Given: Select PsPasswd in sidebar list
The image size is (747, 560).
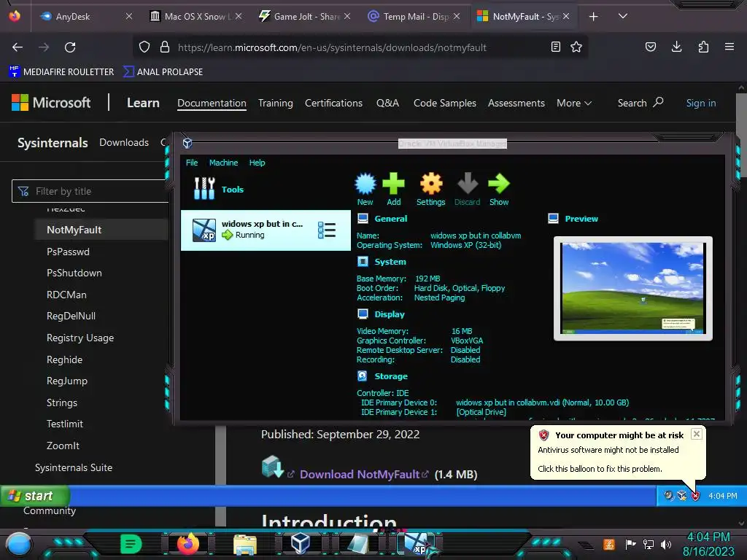Looking at the screenshot, I should (68, 252).
